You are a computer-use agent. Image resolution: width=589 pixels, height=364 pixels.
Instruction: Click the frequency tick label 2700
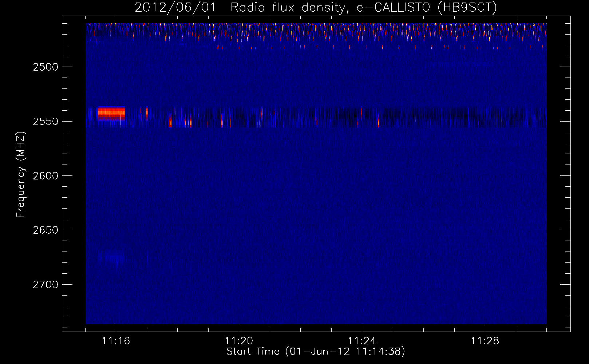point(46,285)
